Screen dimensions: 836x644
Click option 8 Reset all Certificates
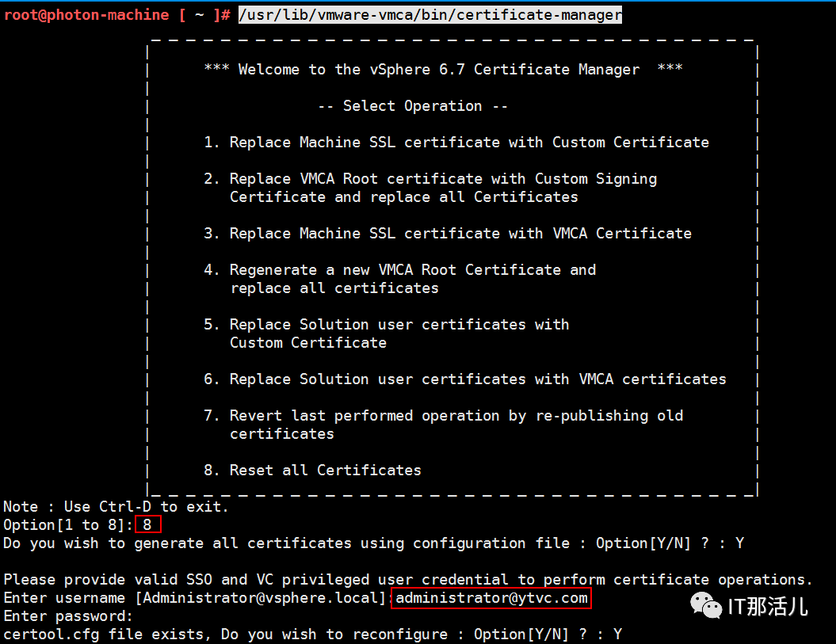[x=312, y=471]
